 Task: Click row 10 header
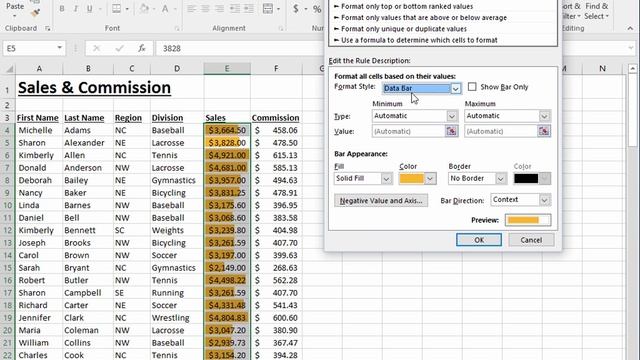[x=8, y=205]
